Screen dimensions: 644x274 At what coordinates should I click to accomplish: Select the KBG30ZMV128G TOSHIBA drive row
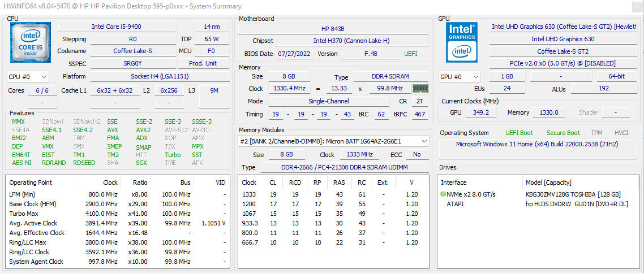point(537,194)
